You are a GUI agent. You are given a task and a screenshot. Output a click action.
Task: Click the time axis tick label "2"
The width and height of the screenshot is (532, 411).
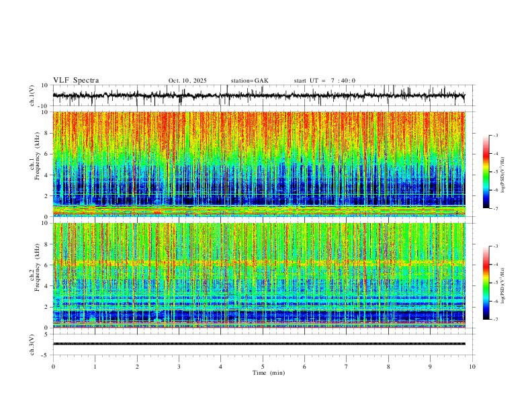click(137, 367)
